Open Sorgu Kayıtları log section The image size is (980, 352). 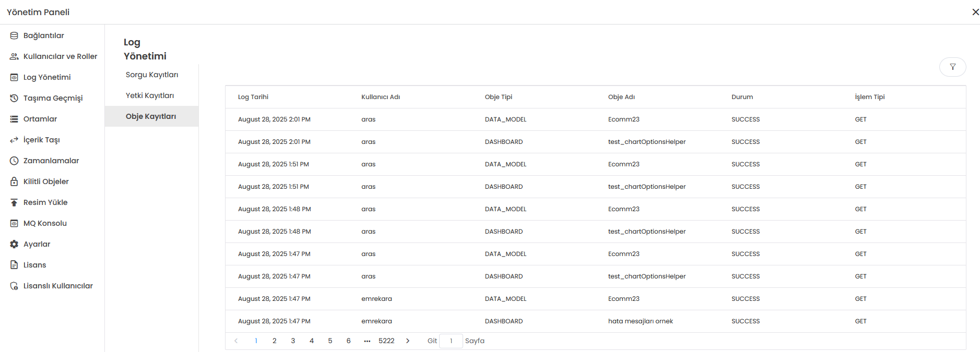click(x=152, y=75)
